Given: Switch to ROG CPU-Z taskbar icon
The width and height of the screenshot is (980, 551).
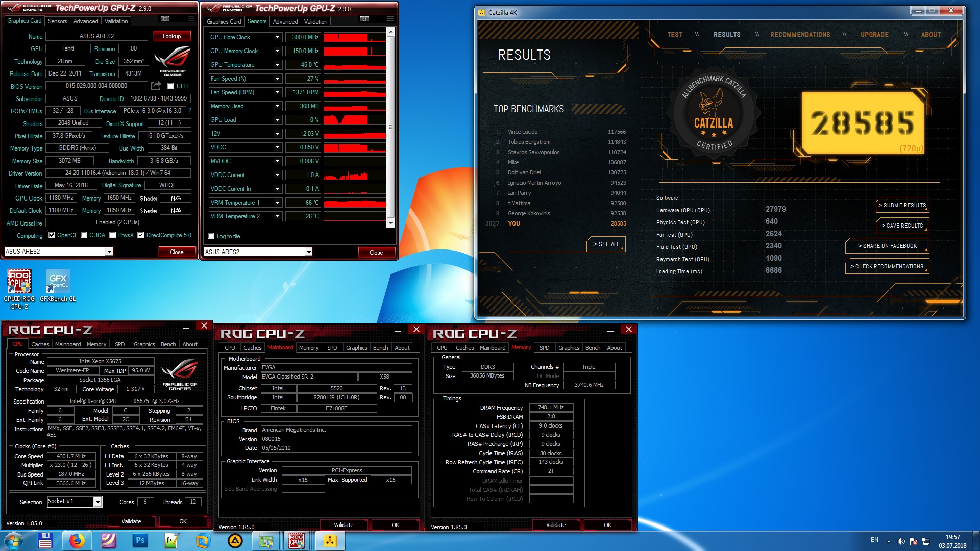Looking at the screenshot, I should pos(297,541).
